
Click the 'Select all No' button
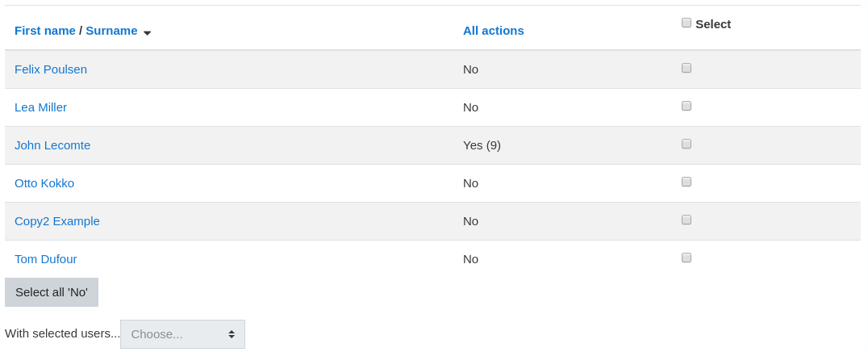[x=52, y=292]
